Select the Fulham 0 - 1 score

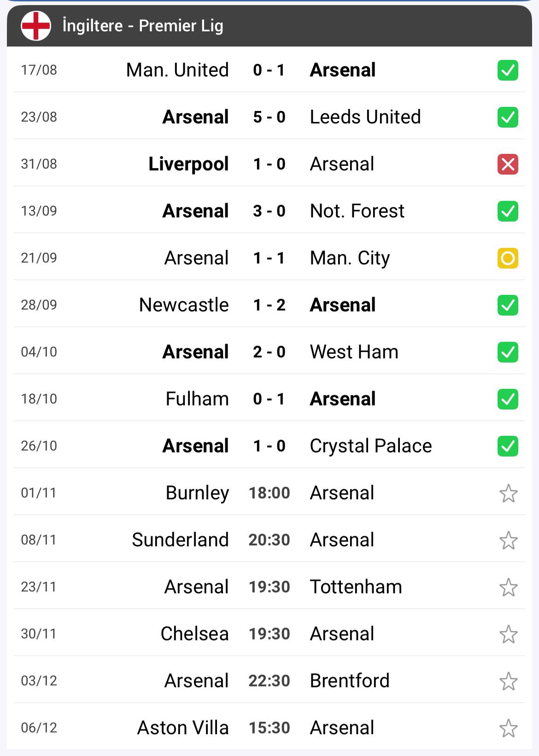coord(269,399)
